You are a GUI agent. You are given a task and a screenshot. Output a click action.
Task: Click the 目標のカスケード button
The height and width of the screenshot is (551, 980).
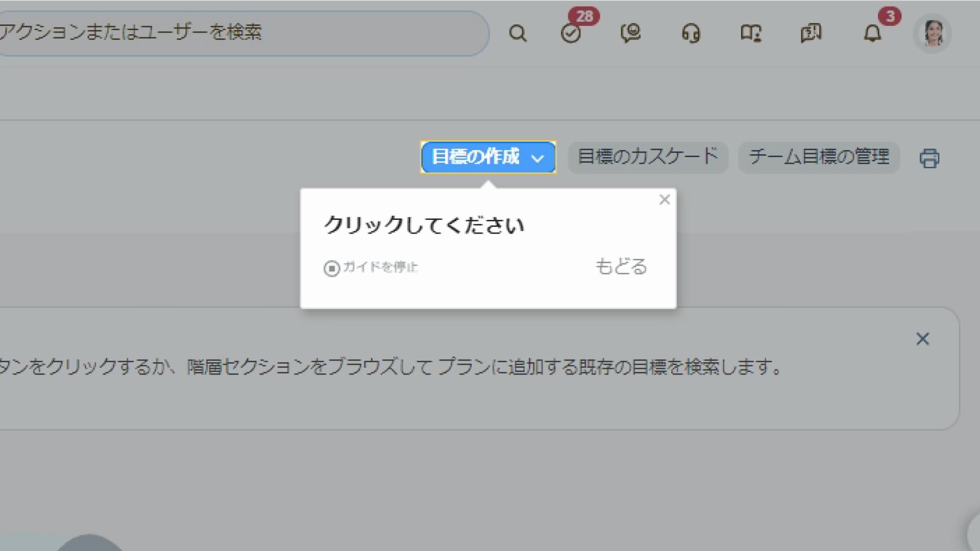tap(648, 157)
